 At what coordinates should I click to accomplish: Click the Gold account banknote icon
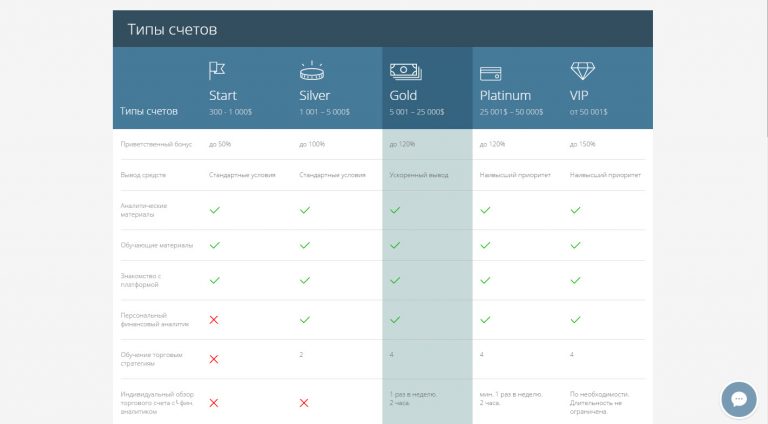pyautogui.click(x=406, y=71)
